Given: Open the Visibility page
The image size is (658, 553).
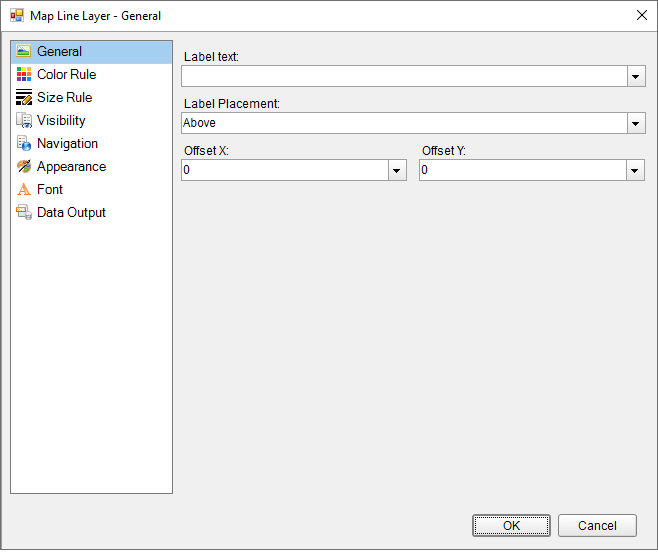Looking at the screenshot, I should (91, 120).
